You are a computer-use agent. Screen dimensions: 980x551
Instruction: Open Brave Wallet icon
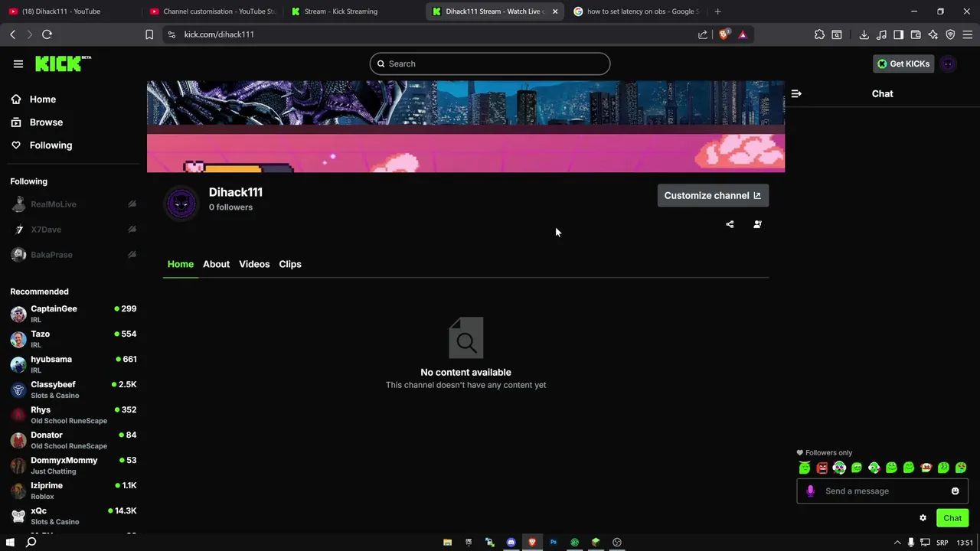(x=916, y=34)
